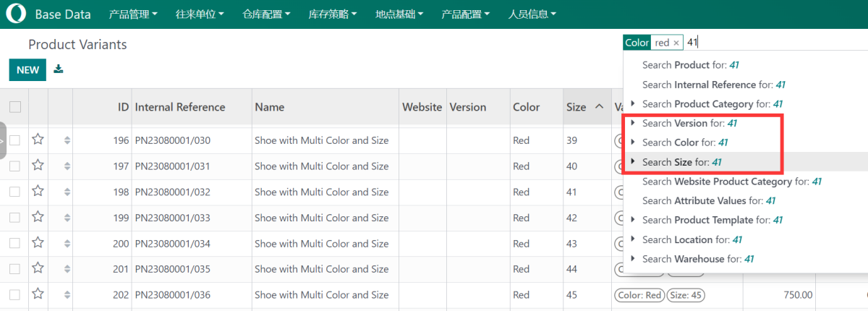Star the row with ID 202
This screenshot has width=868, height=311.
point(38,294)
